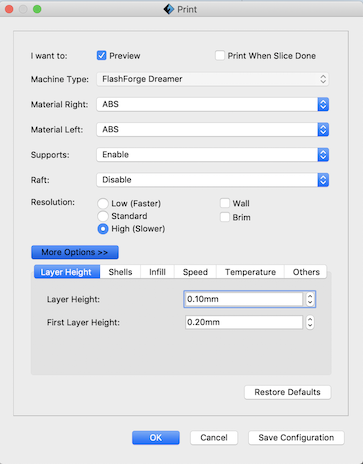Image resolution: width=363 pixels, height=464 pixels.
Task: Check the Brim option
Action: pyautogui.click(x=225, y=217)
